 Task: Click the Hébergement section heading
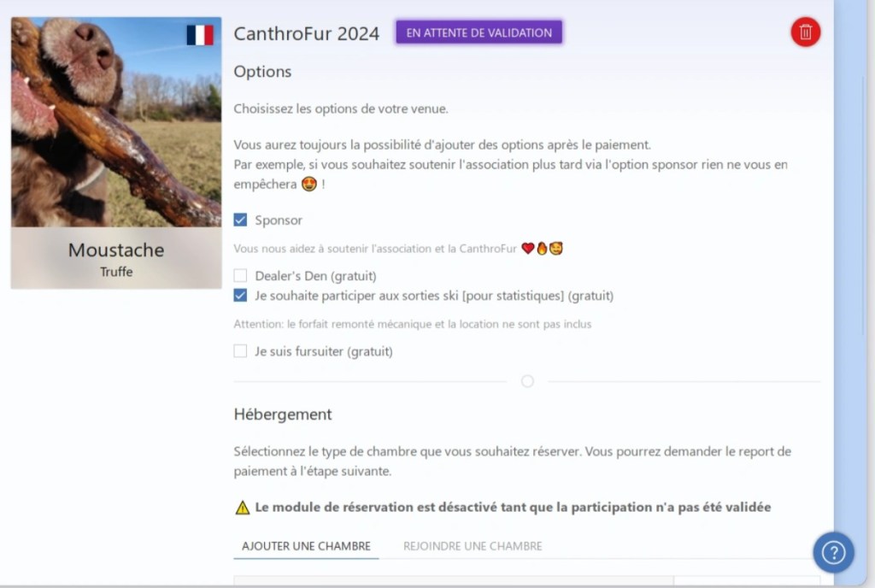point(283,415)
